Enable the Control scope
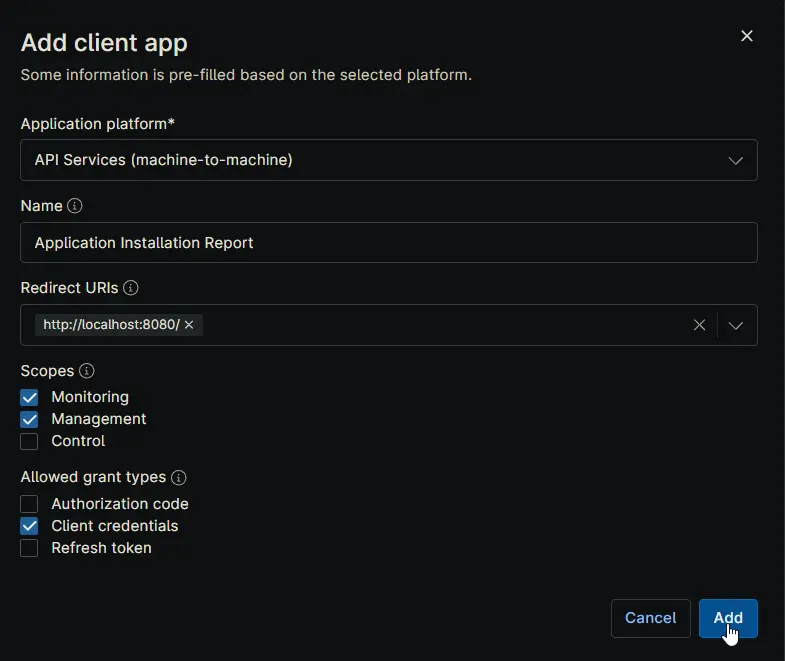785x661 pixels. tap(29, 442)
